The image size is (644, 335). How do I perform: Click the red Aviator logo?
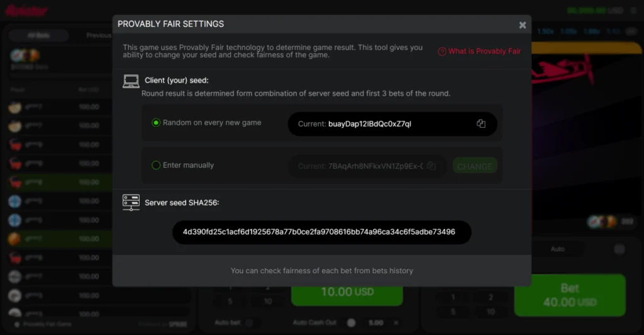[26, 10]
